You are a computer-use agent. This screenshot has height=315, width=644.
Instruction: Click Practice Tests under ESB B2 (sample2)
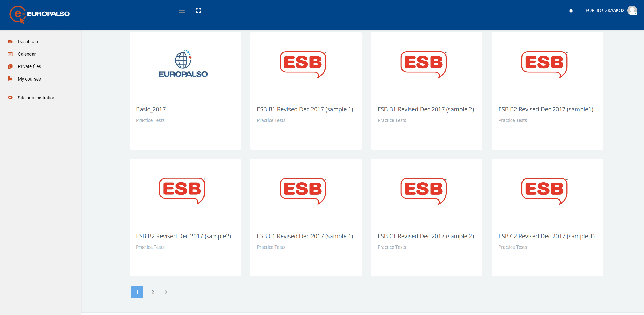[x=150, y=247]
